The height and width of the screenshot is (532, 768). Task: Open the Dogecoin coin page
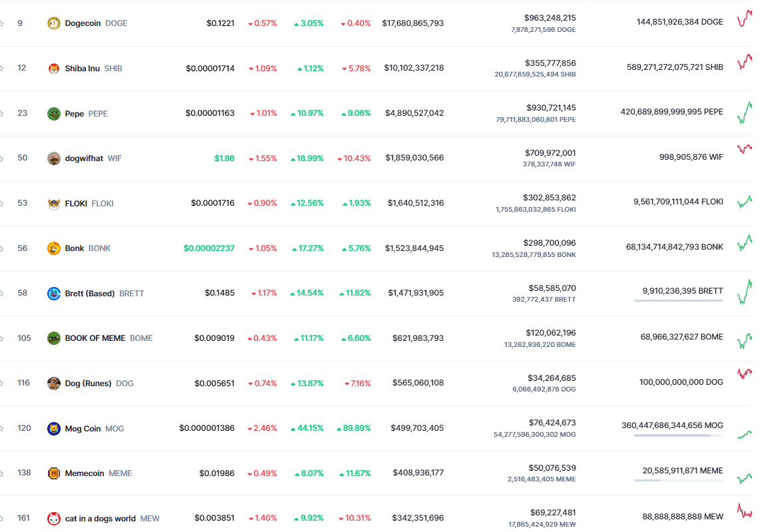tap(83, 23)
